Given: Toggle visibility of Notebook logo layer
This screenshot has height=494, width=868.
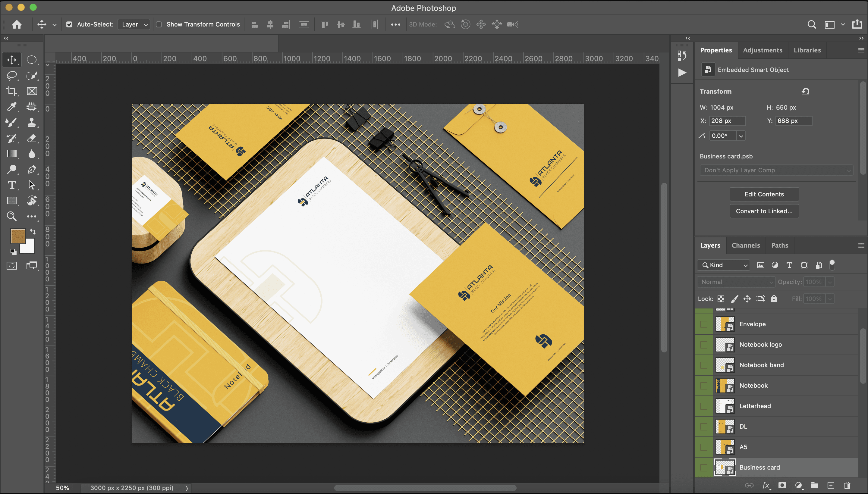Looking at the screenshot, I should click(704, 345).
